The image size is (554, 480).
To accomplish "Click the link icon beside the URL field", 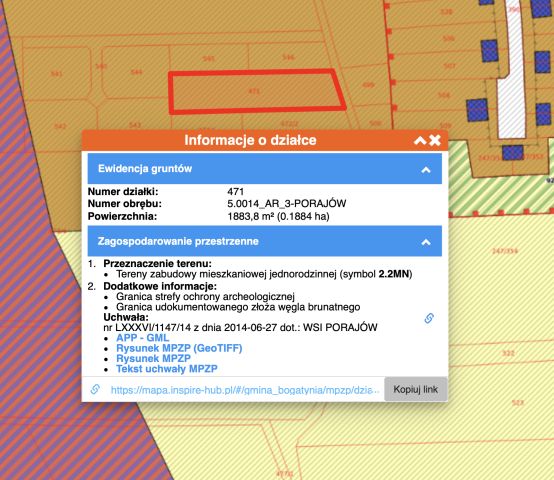I will pyautogui.click(x=95, y=389).
